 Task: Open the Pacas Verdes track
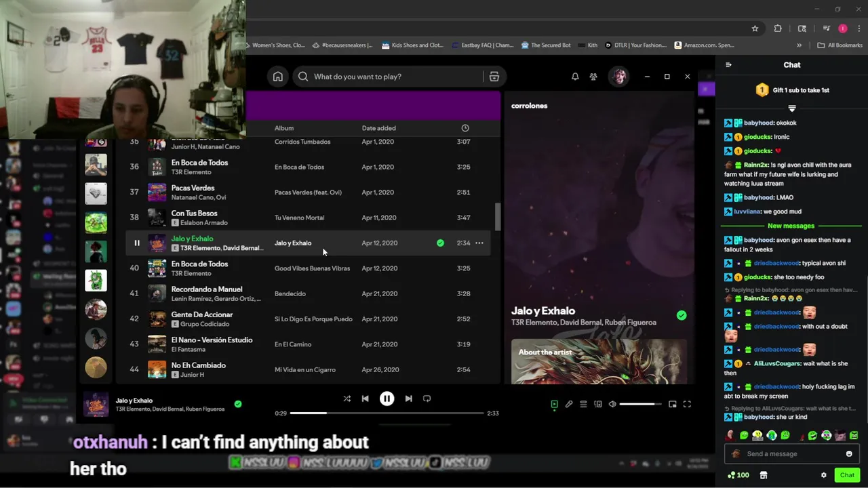[193, 188]
